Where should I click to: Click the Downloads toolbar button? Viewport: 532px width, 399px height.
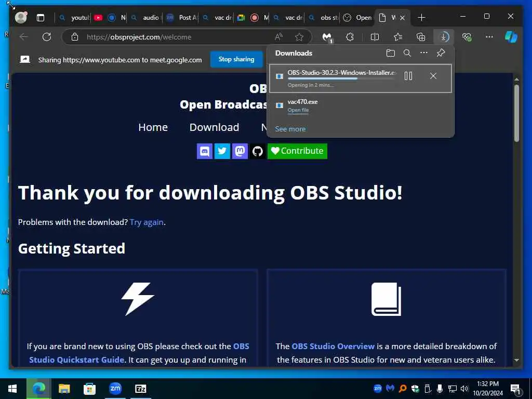pyautogui.click(x=444, y=37)
